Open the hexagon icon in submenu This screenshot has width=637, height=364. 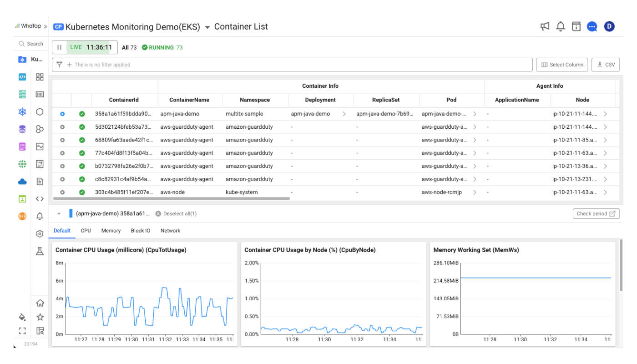pos(40,111)
